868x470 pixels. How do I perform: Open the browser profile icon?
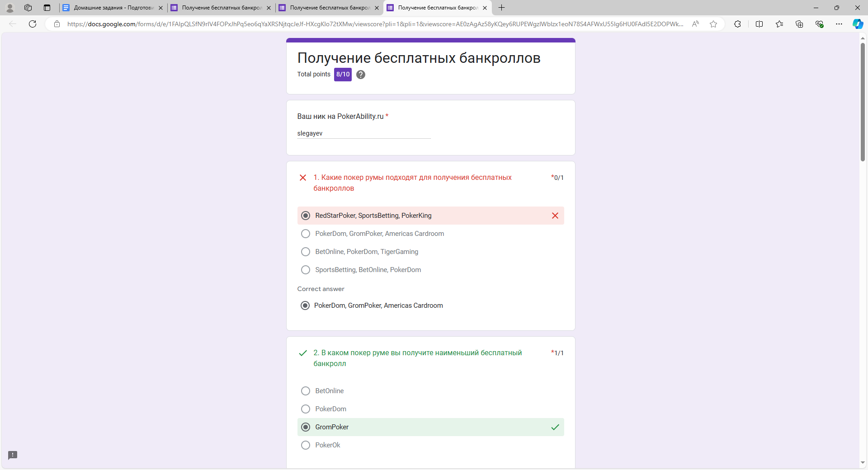pos(9,8)
